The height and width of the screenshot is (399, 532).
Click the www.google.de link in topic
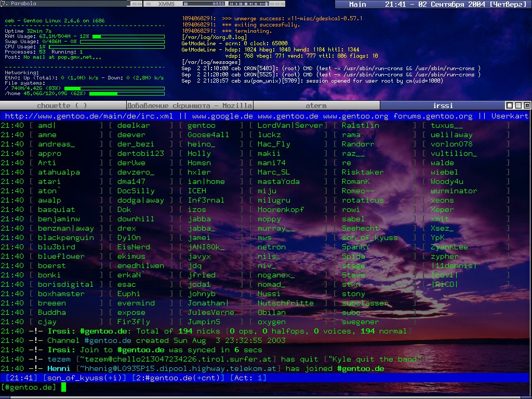pyautogui.click(x=222, y=116)
